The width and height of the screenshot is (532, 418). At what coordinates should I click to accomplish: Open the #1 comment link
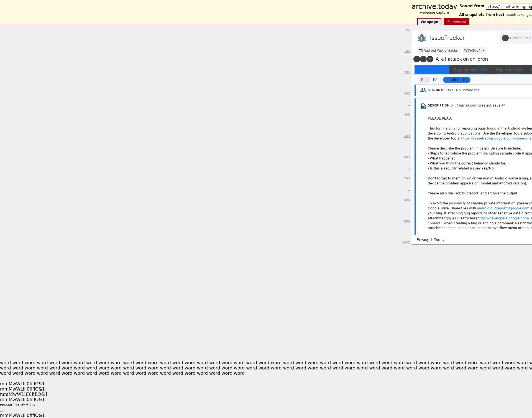(x=503, y=105)
